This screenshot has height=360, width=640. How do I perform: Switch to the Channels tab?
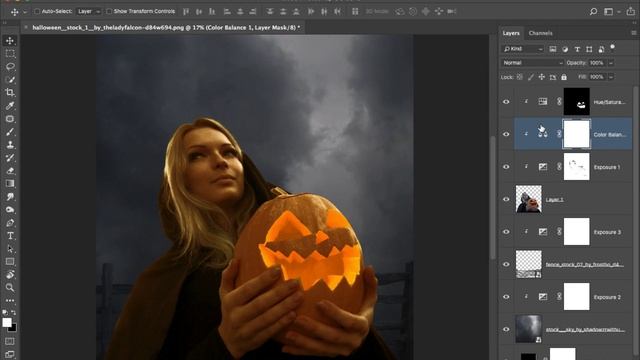coord(540,33)
